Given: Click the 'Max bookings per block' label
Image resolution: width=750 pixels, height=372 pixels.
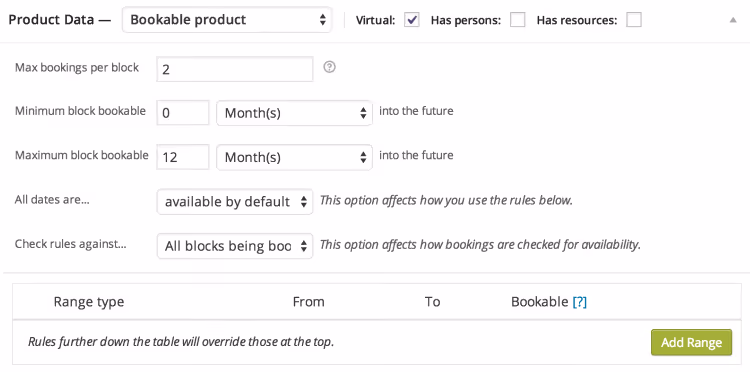Looking at the screenshot, I should pos(77,68).
